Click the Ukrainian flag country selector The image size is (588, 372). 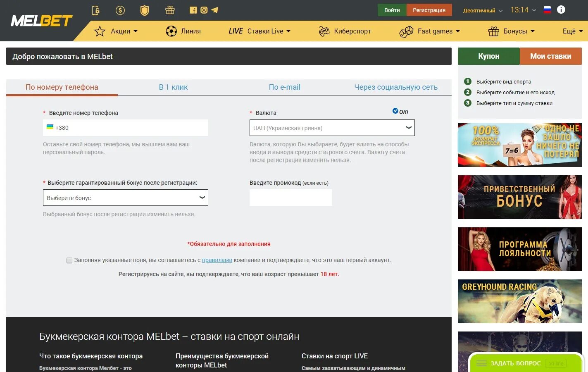(50, 127)
